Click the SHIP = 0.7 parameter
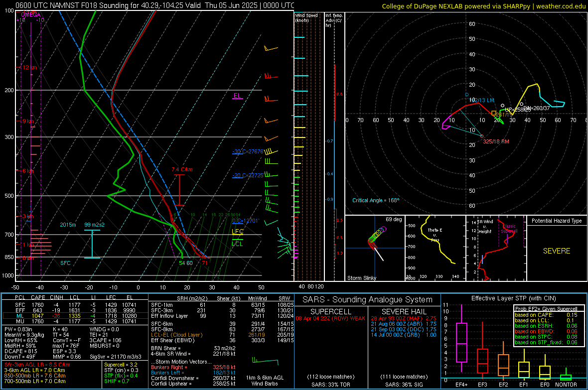588x390 pixels. pos(117,381)
